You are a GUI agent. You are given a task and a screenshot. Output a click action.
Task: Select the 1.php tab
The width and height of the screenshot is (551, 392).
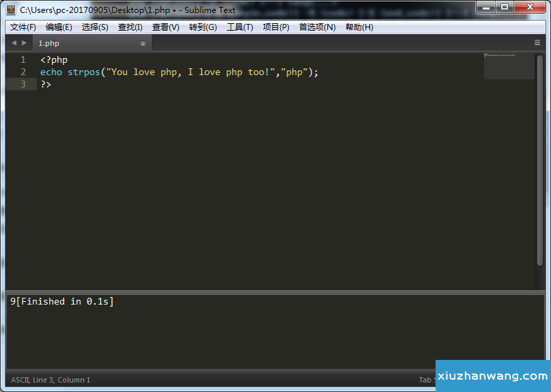(92, 43)
